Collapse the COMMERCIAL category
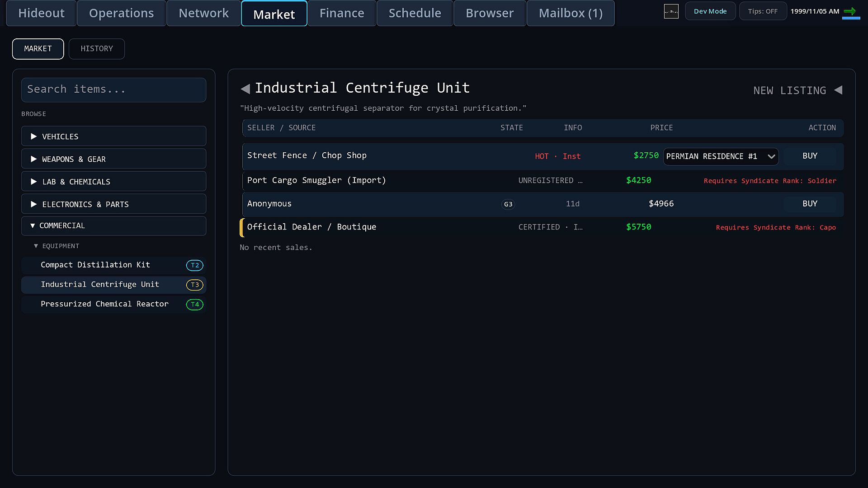868x488 pixels. click(113, 225)
